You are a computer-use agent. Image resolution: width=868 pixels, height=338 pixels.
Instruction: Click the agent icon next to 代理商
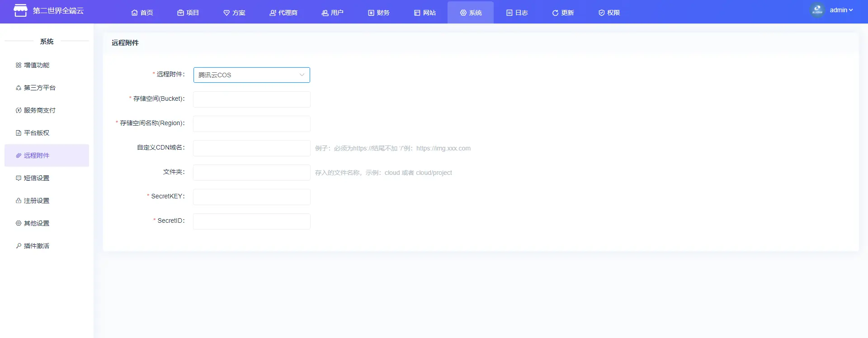273,13
